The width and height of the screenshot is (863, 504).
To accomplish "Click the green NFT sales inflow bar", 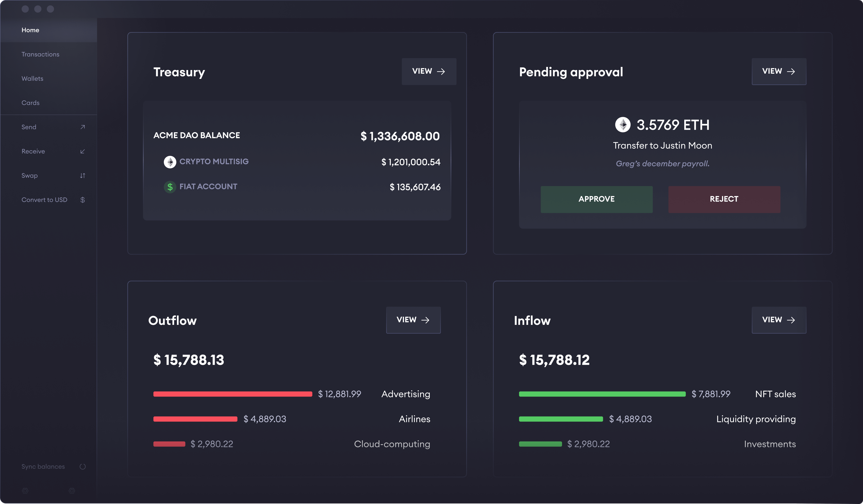I will [x=602, y=394].
